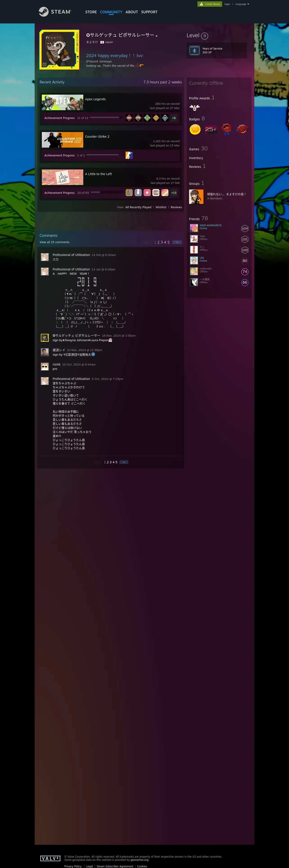
Task: Click bottom next-page comments arrow
Action: [x=124, y=462]
